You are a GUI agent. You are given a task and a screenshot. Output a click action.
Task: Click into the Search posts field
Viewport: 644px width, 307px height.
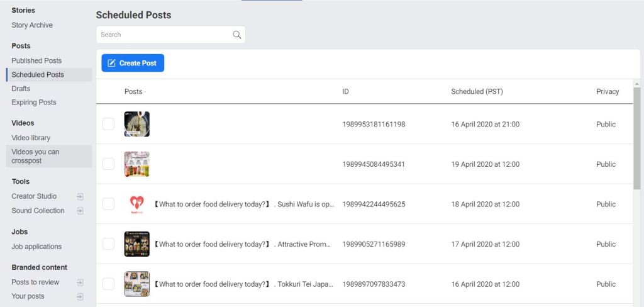point(164,35)
